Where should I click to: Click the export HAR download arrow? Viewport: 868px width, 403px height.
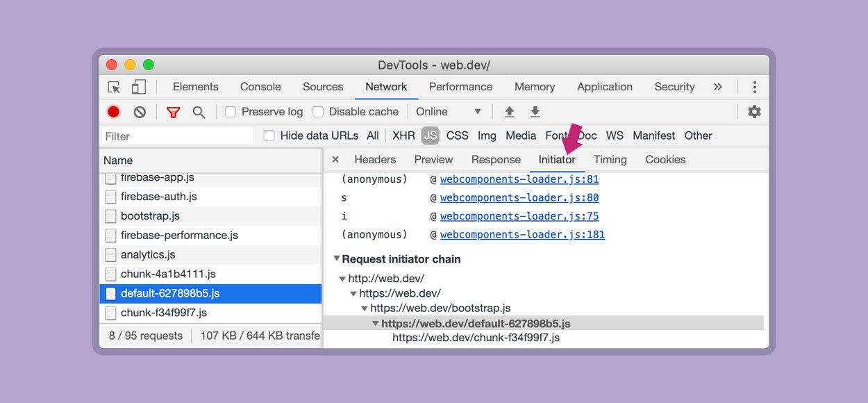(535, 112)
